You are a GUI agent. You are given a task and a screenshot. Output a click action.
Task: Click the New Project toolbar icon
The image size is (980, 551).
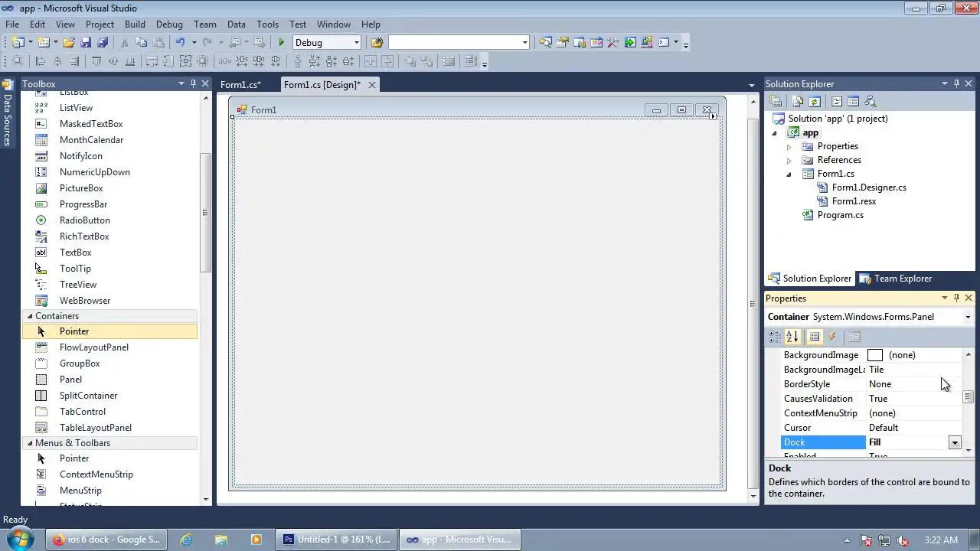point(17,42)
